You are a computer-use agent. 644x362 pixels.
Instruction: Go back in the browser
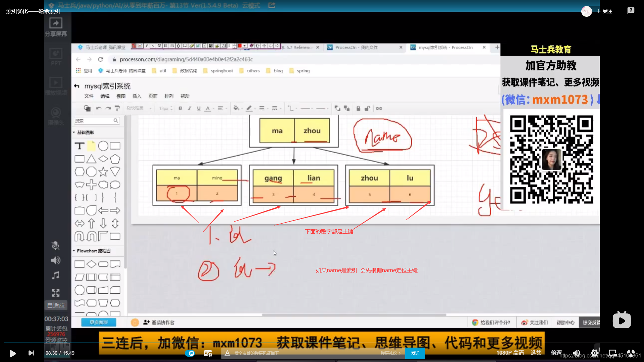click(78, 59)
